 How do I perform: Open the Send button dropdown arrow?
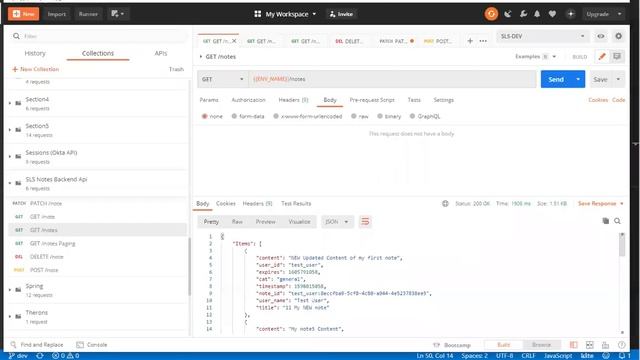pyautogui.click(x=578, y=79)
